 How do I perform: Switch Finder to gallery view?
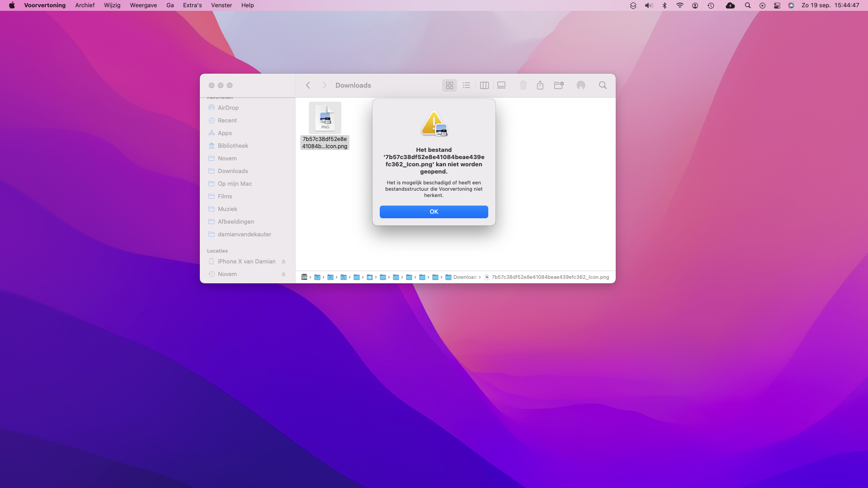click(x=501, y=85)
